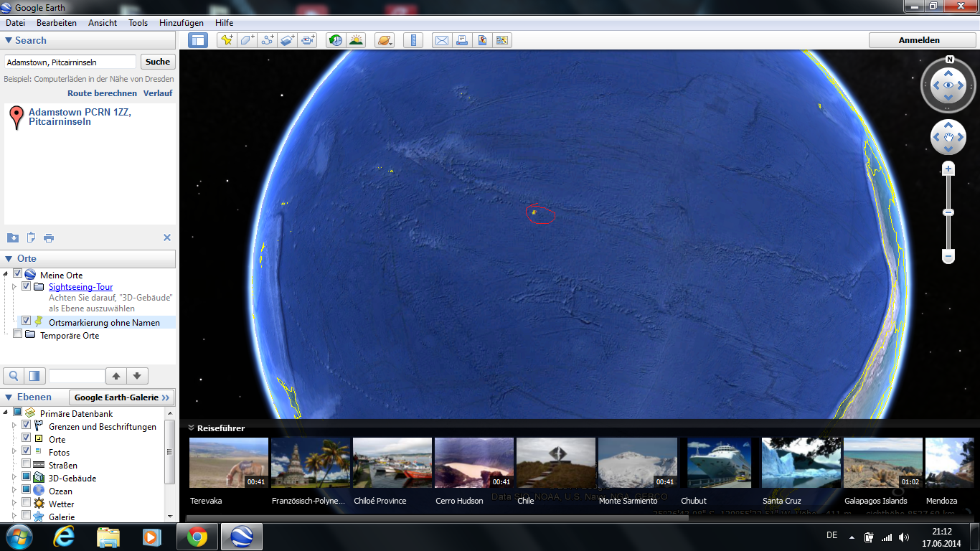
Task: Click the save image toolbar icon
Action: 482,40
